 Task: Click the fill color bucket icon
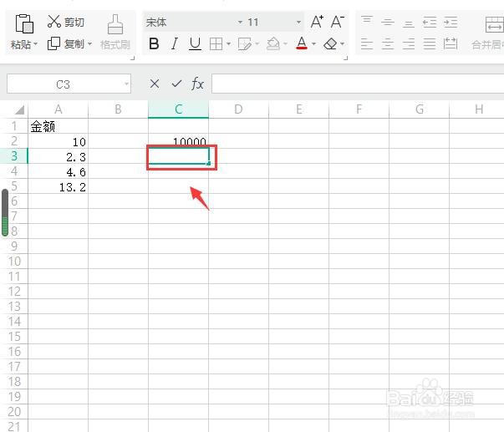coord(272,43)
